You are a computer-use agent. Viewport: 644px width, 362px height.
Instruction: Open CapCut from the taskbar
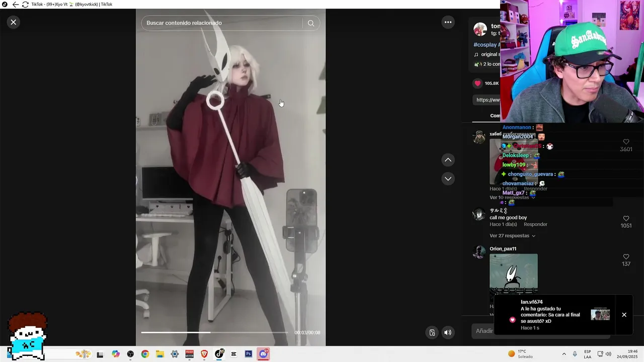click(x=234, y=354)
